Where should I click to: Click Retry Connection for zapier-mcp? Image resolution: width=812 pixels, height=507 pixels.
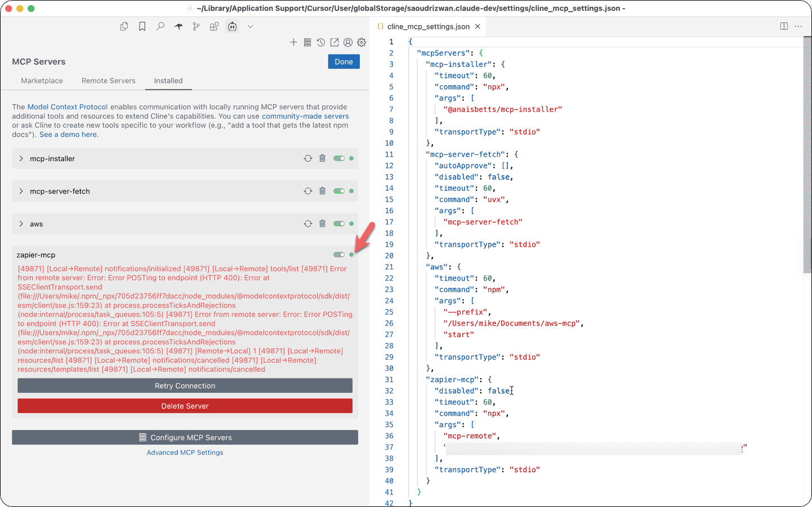pos(185,386)
